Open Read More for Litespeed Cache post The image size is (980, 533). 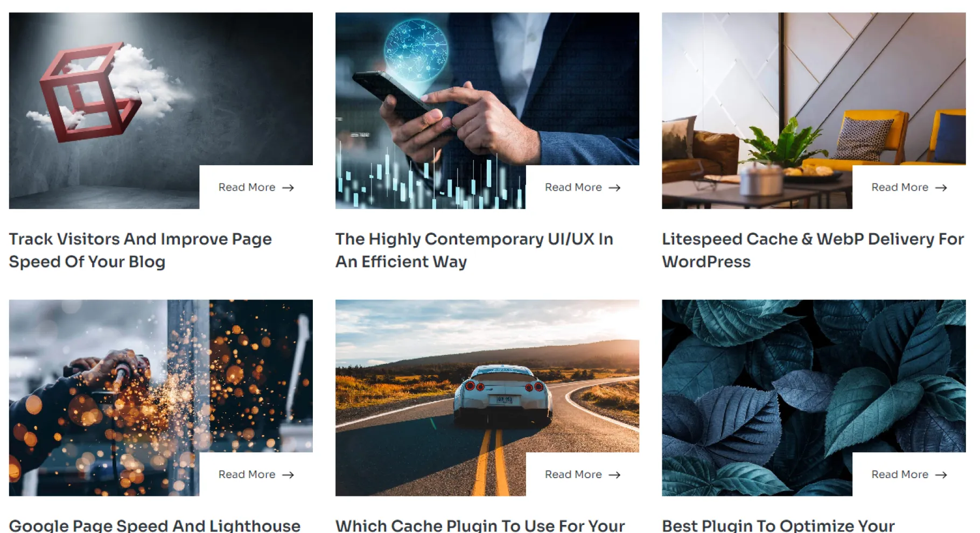tap(909, 187)
